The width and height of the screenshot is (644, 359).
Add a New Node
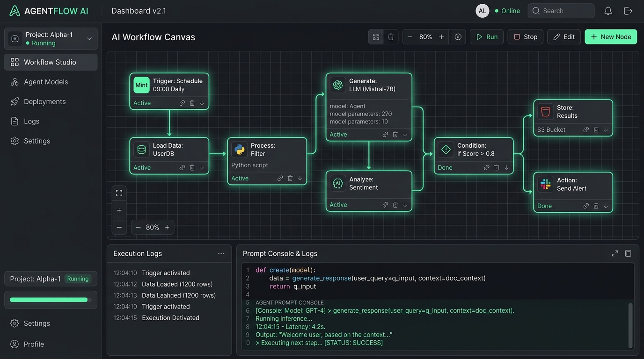[x=611, y=37]
